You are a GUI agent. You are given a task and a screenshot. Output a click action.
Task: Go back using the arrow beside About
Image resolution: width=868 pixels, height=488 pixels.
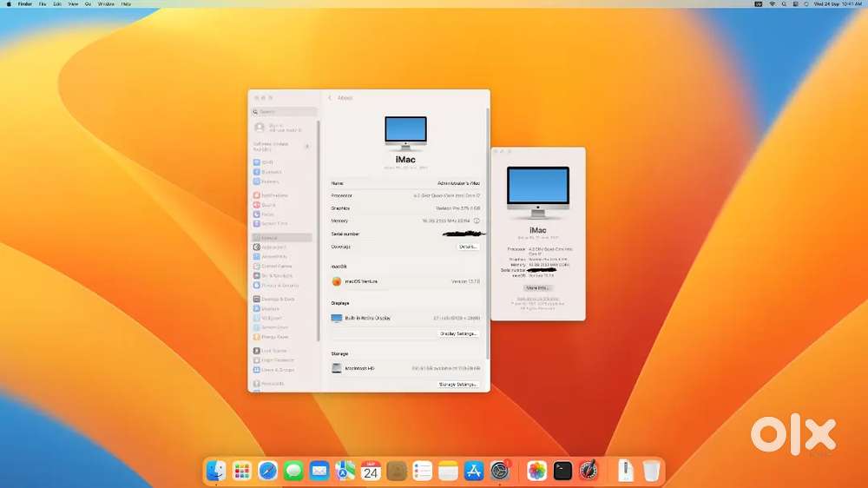pos(331,98)
